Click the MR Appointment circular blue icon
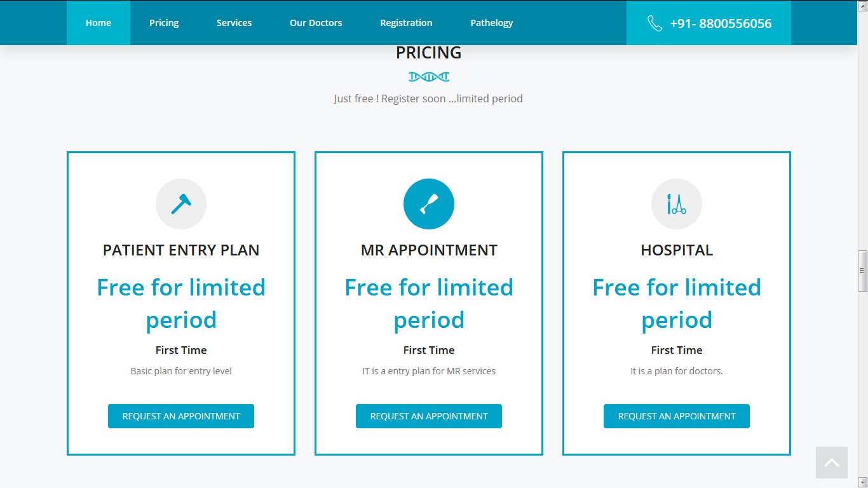 tap(429, 204)
